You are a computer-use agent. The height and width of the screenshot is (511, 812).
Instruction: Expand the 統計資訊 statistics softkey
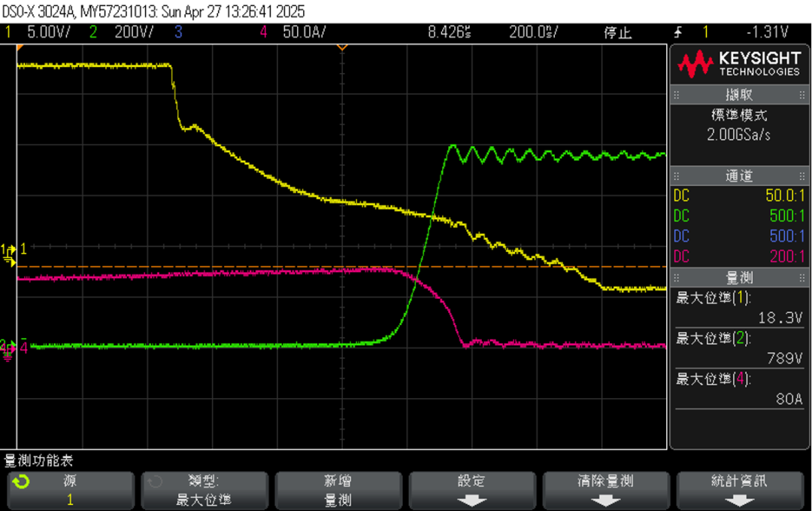738,490
